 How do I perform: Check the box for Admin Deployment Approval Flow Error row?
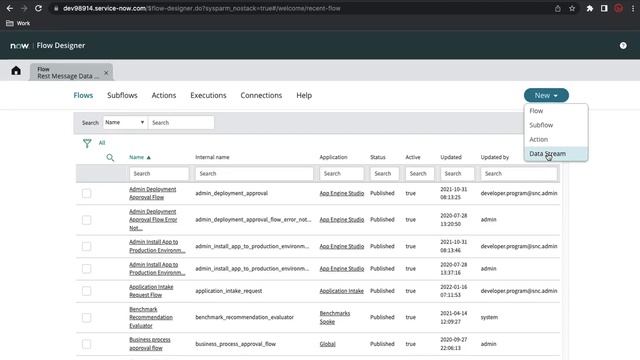[87, 220]
